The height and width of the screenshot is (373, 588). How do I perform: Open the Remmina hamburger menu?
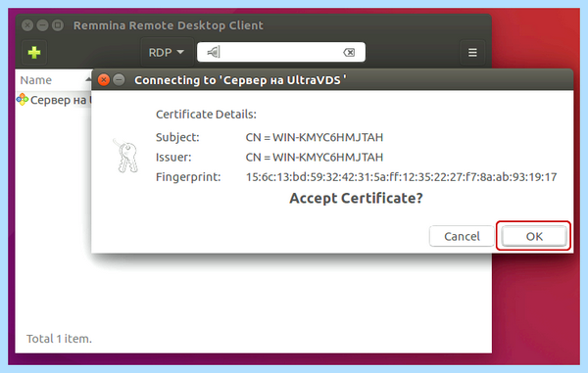(472, 53)
